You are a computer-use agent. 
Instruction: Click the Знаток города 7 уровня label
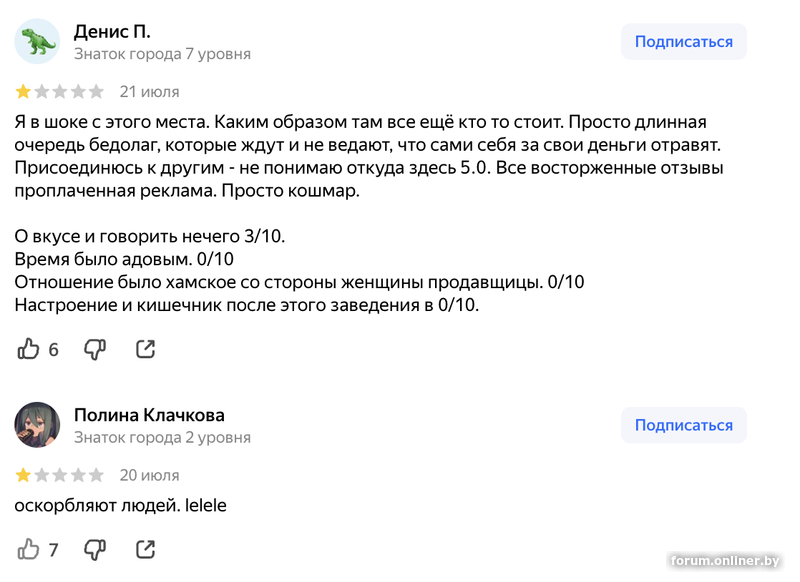162,54
